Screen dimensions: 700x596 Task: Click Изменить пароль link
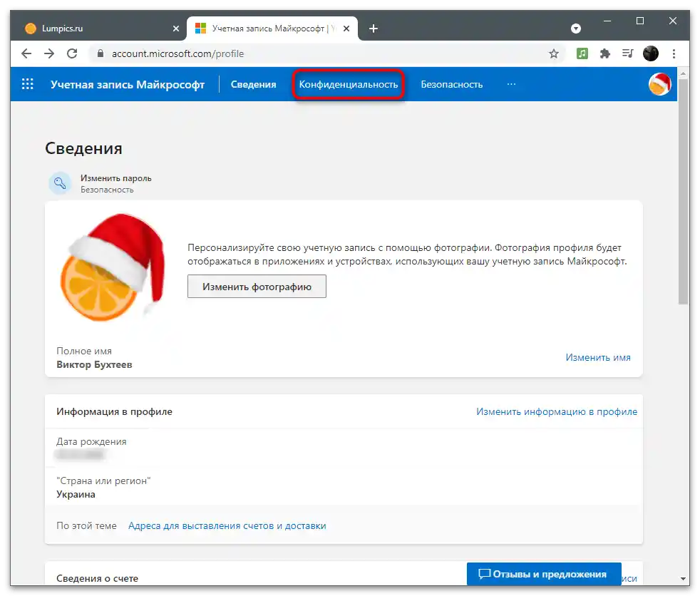[x=116, y=178]
